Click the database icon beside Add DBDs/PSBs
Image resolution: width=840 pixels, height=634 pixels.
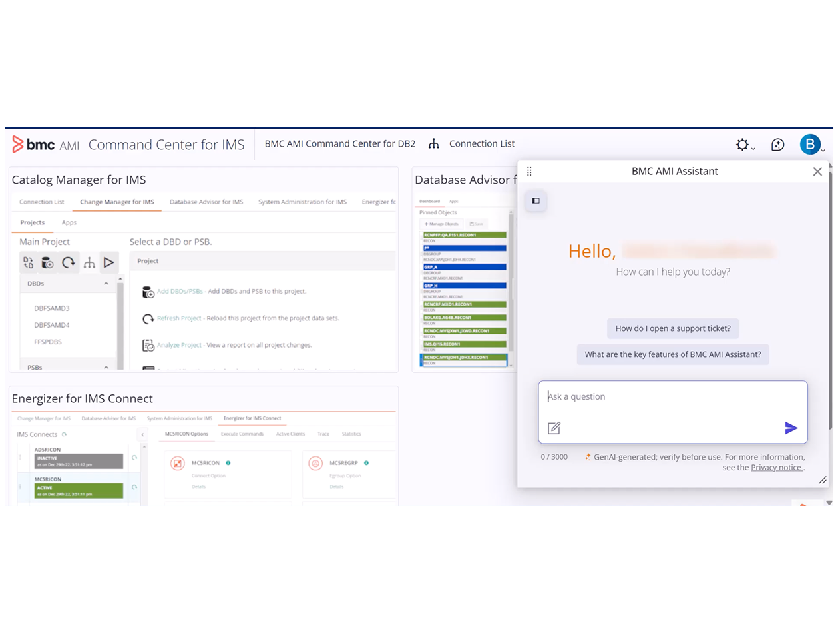[148, 292]
